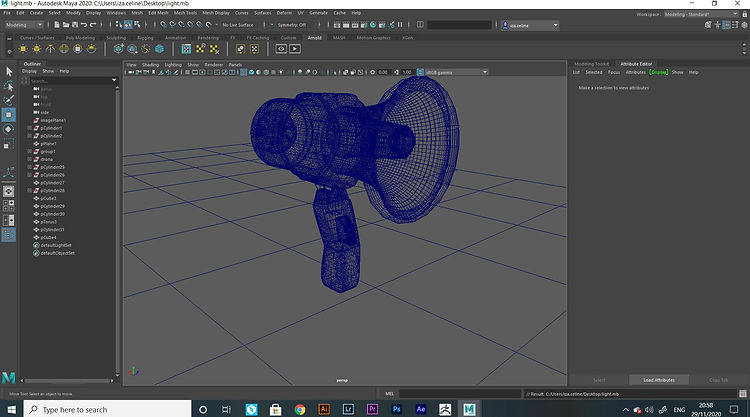
Task: Choose the Move tool in toolbox
Action: point(9,115)
